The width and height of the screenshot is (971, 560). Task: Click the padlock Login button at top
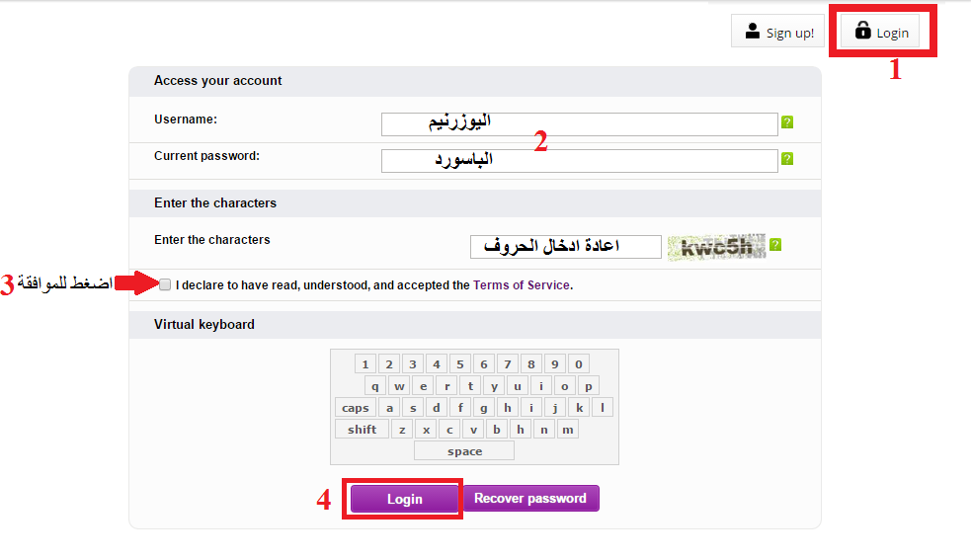pos(882,32)
